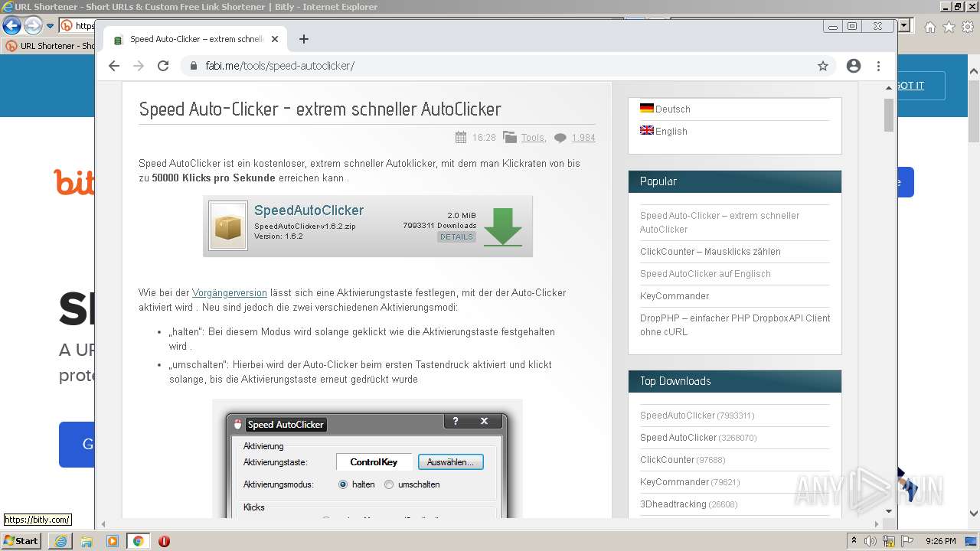Switch language to English
The width and height of the screenshot is (980, 551).
coord(671,131)
